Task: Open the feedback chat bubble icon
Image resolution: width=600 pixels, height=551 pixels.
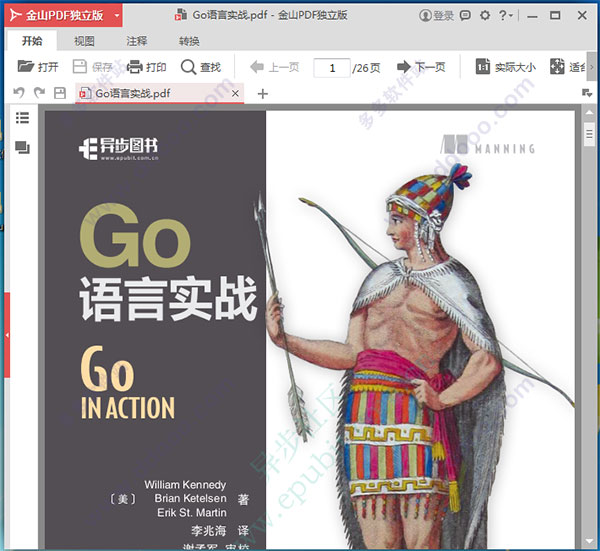Action: click(x=465, y=15)
